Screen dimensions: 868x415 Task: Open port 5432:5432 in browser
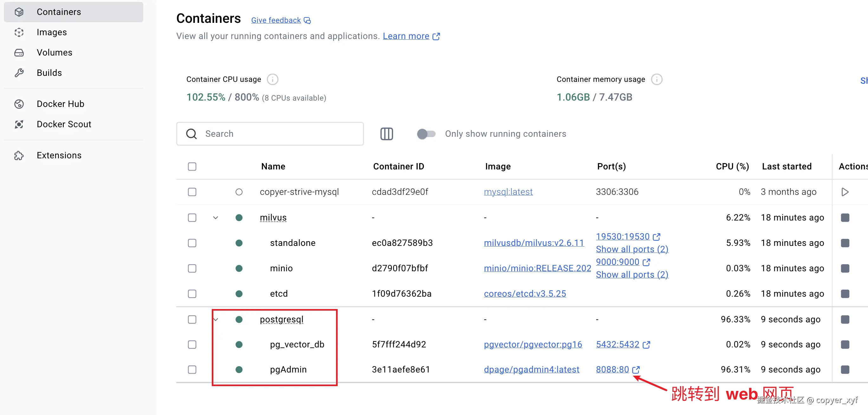623,344
